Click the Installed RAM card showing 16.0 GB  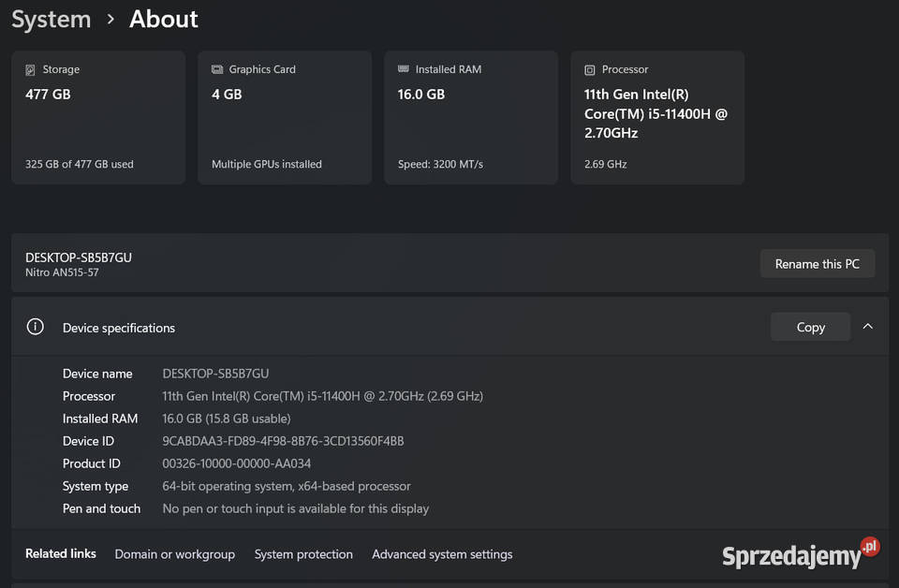(470, 117)
